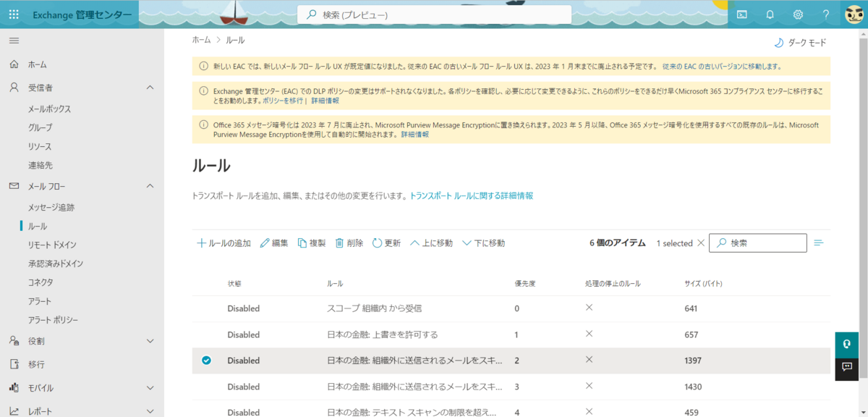Viewport: 868px width, 417px height.
Task: Click the Roles icon in sidebar
Action: pos(14,341)
